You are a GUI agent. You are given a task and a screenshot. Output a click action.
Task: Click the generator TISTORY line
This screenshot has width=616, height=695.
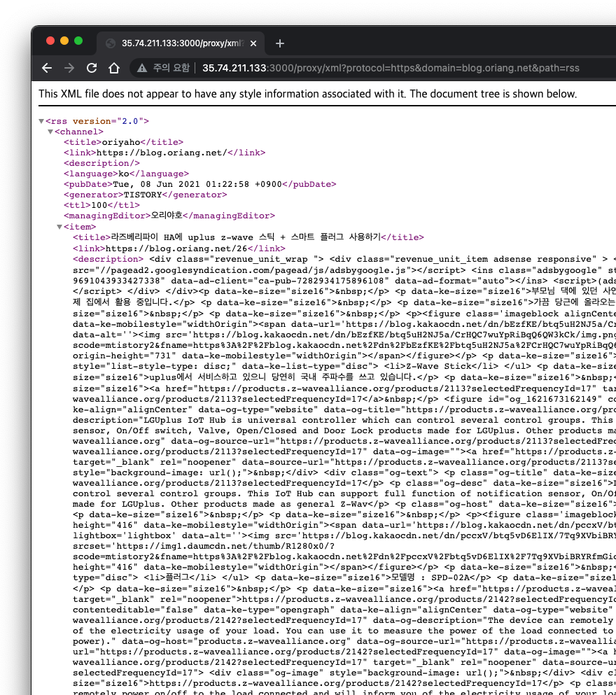pyautogui.click(x=146, y=195)
